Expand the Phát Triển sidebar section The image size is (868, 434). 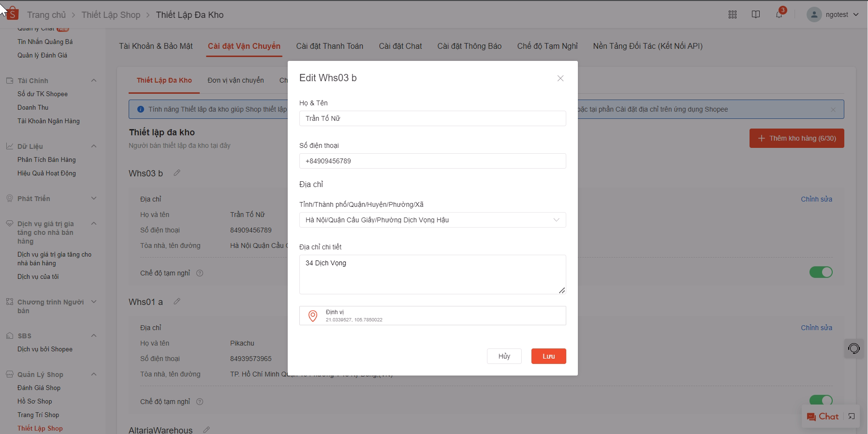(94, 199)
